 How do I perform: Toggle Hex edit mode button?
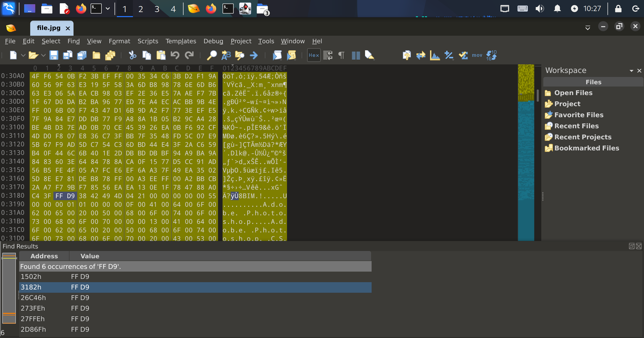click(314, 55)
